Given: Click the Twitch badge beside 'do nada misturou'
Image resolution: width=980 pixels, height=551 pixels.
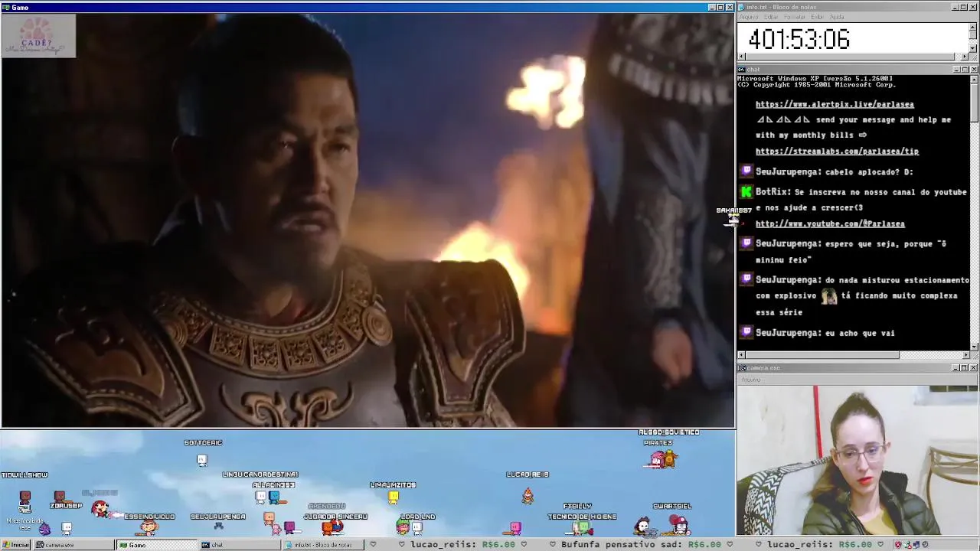Looking at the screenshot, I should pyautogui.click(x=746, y=279).
